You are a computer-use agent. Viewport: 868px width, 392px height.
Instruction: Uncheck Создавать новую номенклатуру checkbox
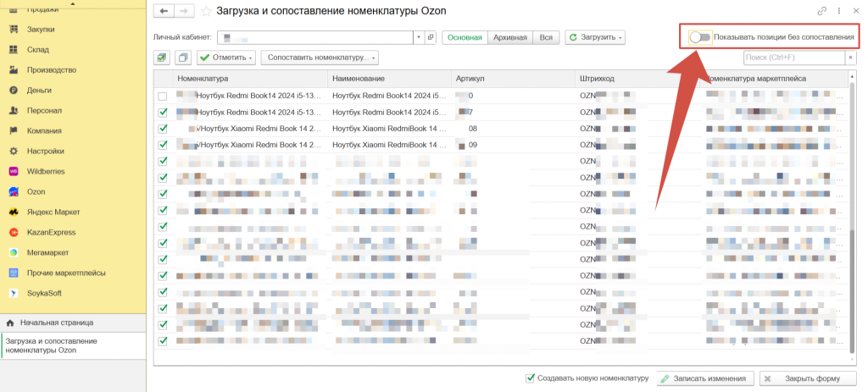coord(531,378)
